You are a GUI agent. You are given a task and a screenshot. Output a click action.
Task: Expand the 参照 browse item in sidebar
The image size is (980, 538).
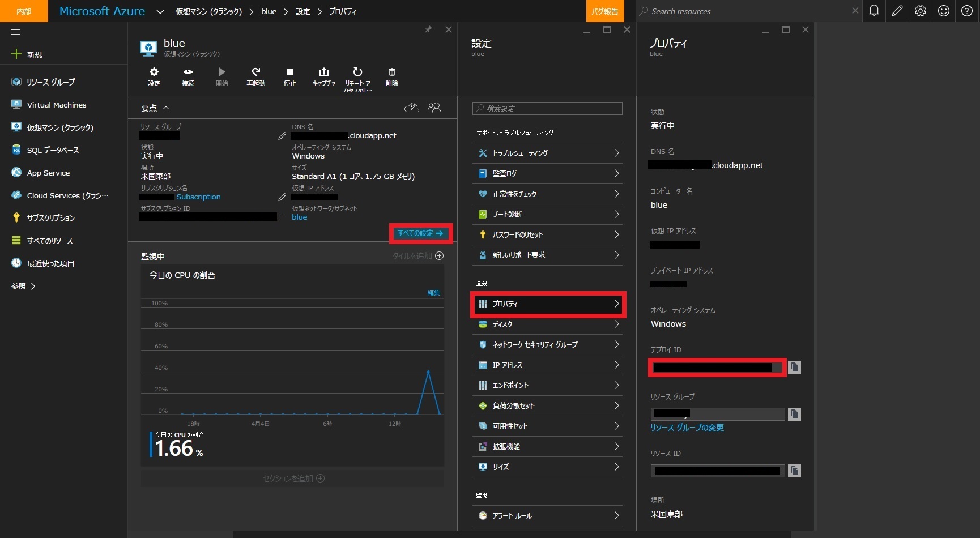[x=23, y=286]
